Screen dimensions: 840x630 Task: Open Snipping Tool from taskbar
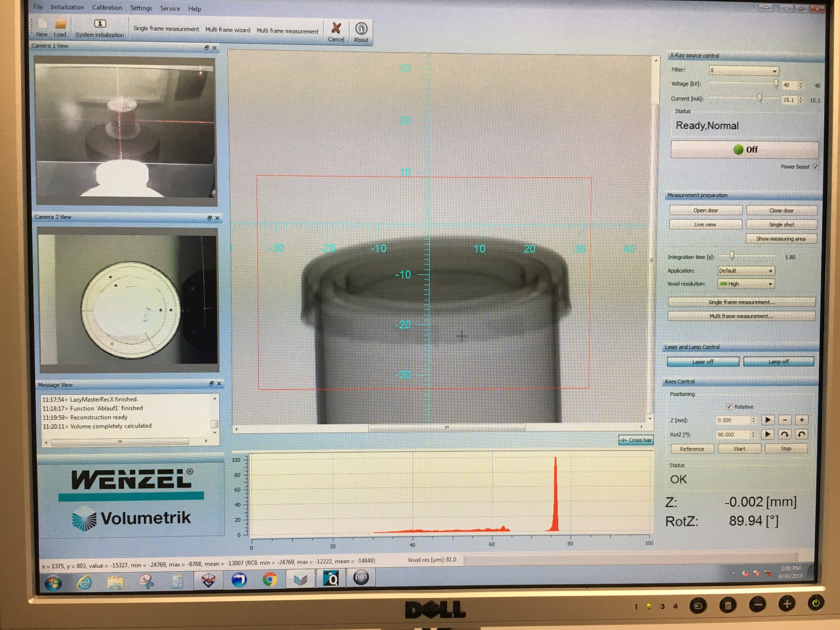[x=146, y=581]
